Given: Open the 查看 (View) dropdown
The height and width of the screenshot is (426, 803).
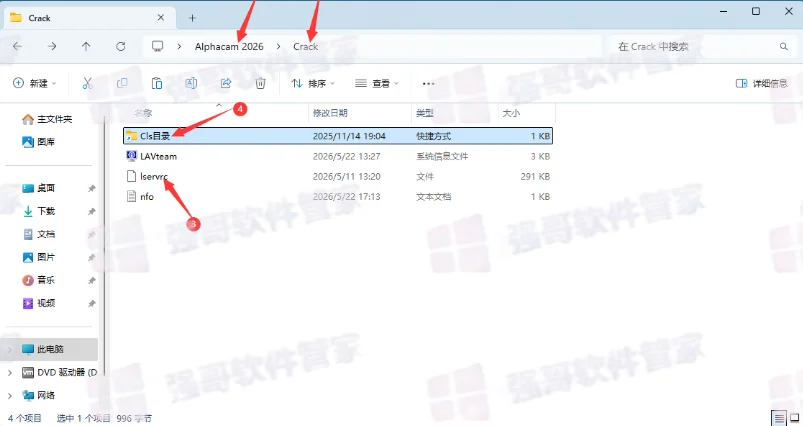Looking at the screenshot, I should click(377, 83).
